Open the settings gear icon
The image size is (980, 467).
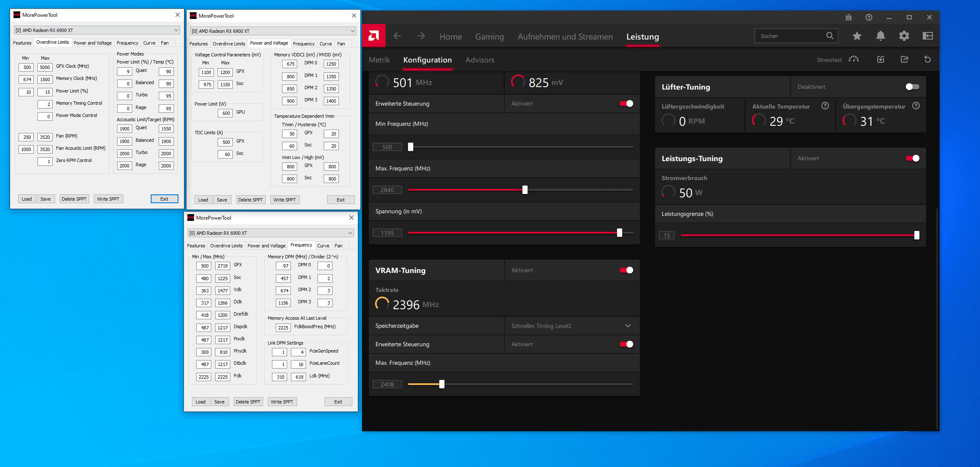click(x=904, y=36)
